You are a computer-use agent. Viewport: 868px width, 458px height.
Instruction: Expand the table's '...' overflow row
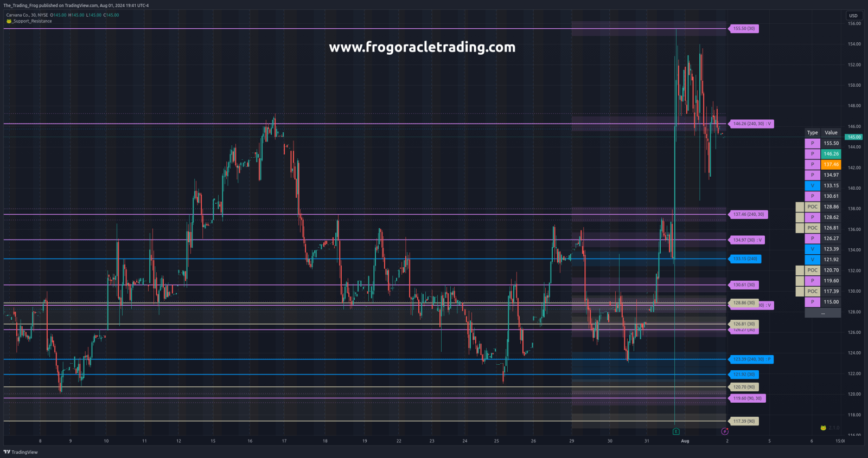point(823,313)
